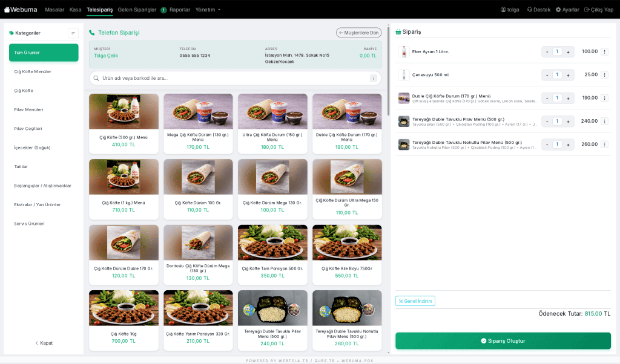Switch to the Masalar tab
The height and width of the screenshot is (364, 620).
pos(54,10)
